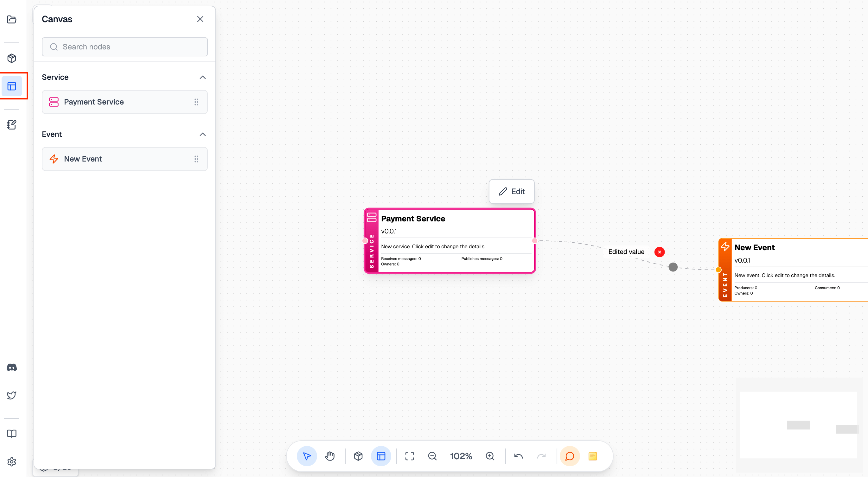Open the Discord icon in sidebar
This screenshot has width=868, height=477.
point(11,367)
